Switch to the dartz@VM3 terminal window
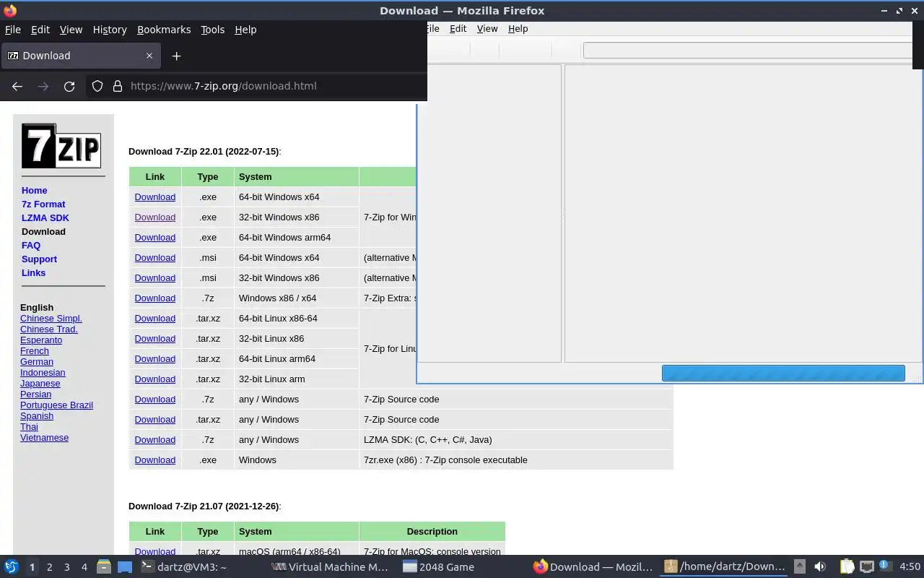The height and width of the screenshot is (578, 924). (x=183, y=567)
